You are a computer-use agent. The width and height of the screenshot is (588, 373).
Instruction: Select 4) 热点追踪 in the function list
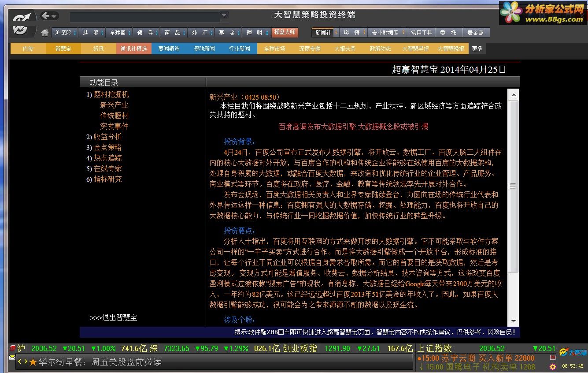(x=104, y=158)
